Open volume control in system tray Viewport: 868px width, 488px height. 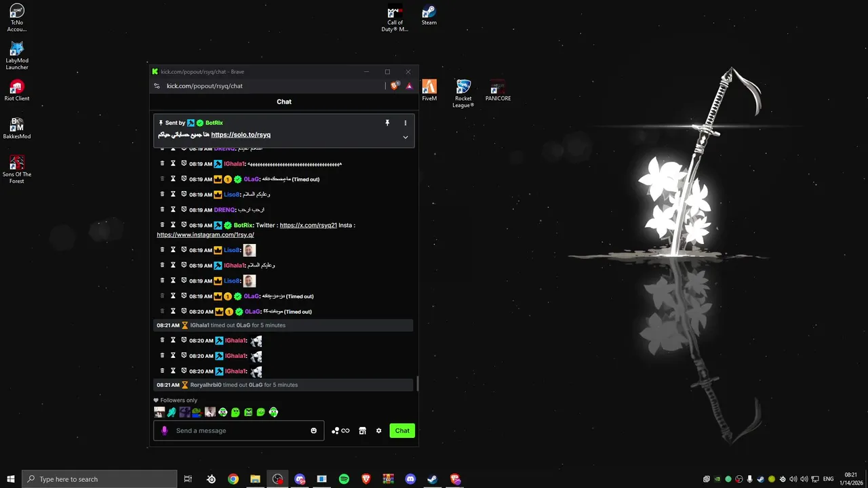point(804,479)
